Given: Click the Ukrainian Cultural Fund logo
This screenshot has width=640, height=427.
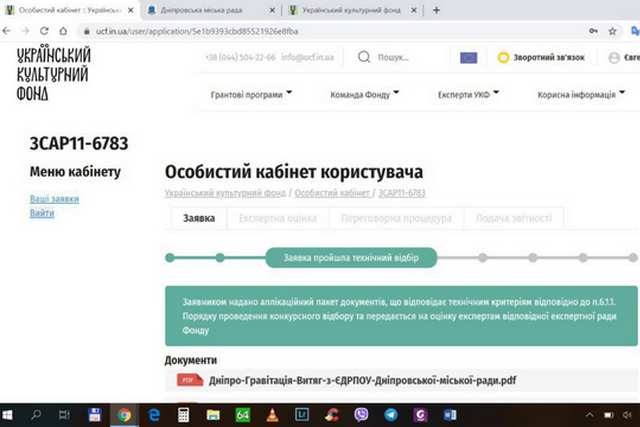Looking at the screenshot, I should (53, 72).
